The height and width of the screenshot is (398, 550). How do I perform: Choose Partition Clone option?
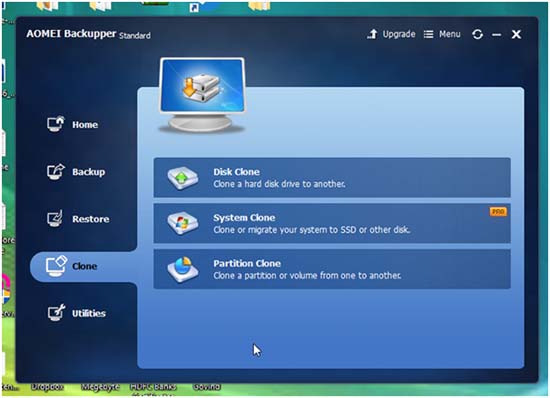(x=332, y=269)
